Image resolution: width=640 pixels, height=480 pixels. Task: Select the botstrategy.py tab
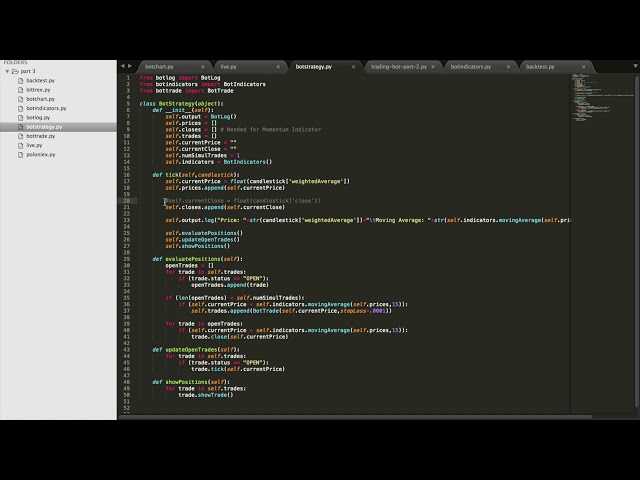click(313, 67)
